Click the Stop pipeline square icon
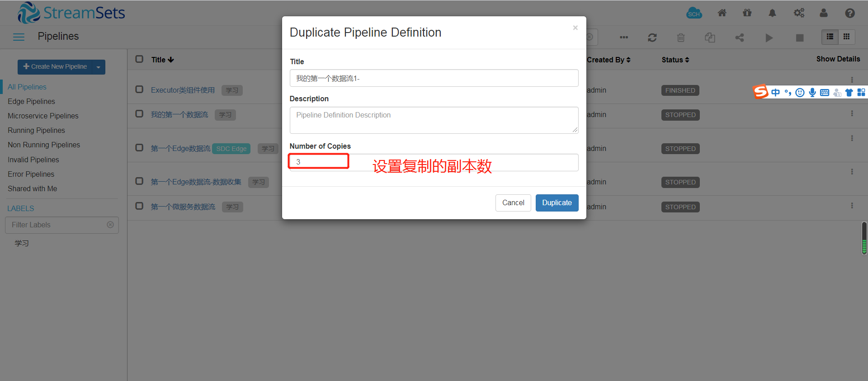The image size is (868, 381). 800,38
